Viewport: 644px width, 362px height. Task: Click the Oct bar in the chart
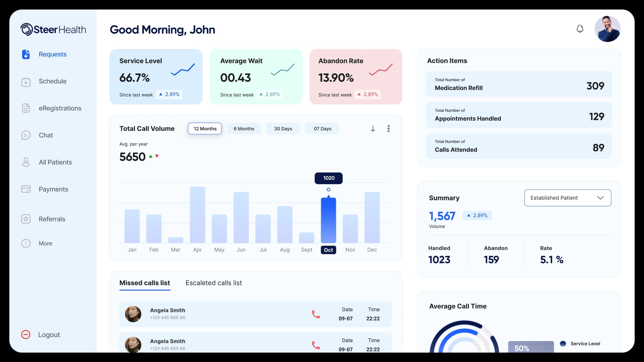[x=328, y=220]
